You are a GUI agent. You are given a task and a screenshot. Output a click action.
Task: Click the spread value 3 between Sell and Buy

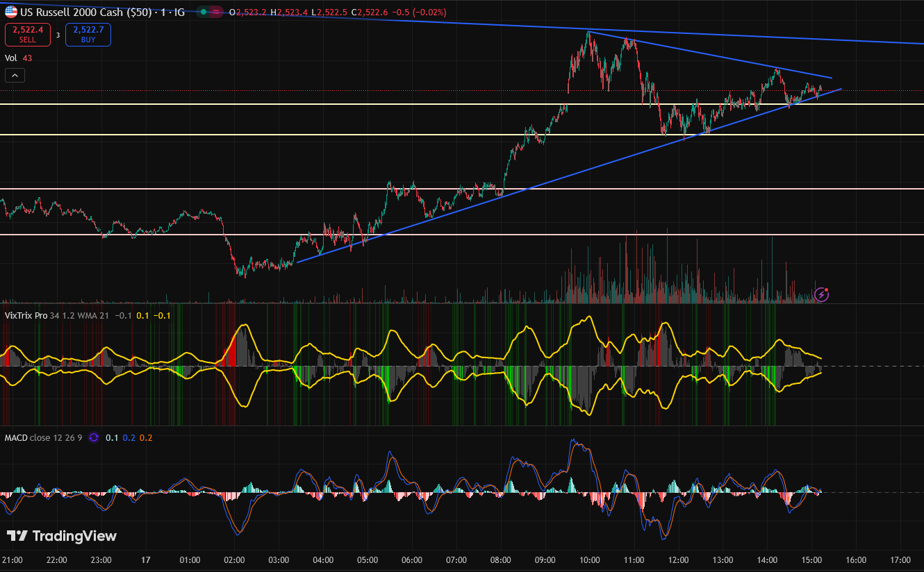coord(58,35)
